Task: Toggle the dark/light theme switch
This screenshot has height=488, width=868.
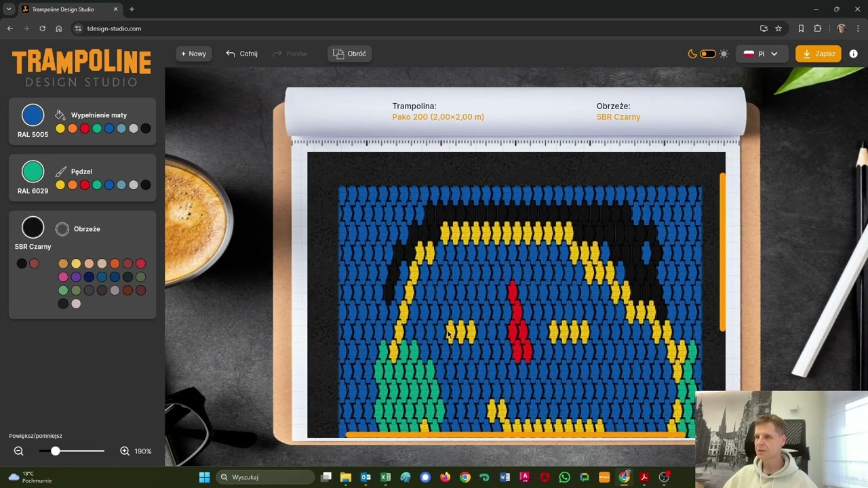Action: point(708,54)
